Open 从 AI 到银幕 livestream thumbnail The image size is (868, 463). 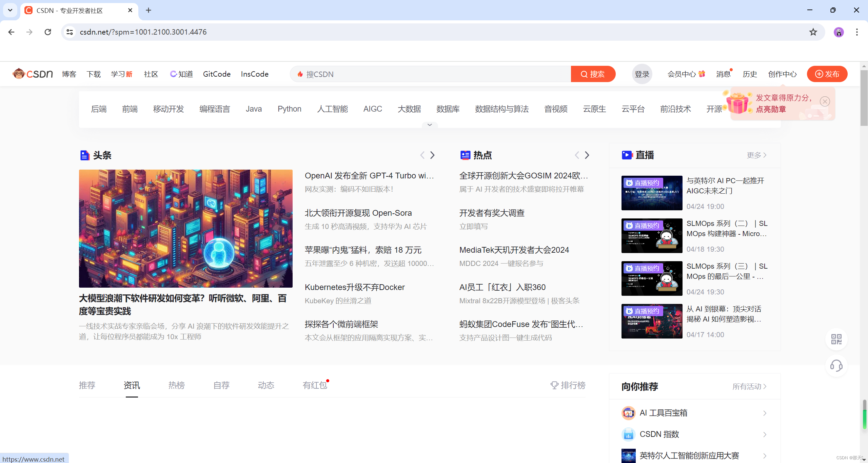click(652, 321)
